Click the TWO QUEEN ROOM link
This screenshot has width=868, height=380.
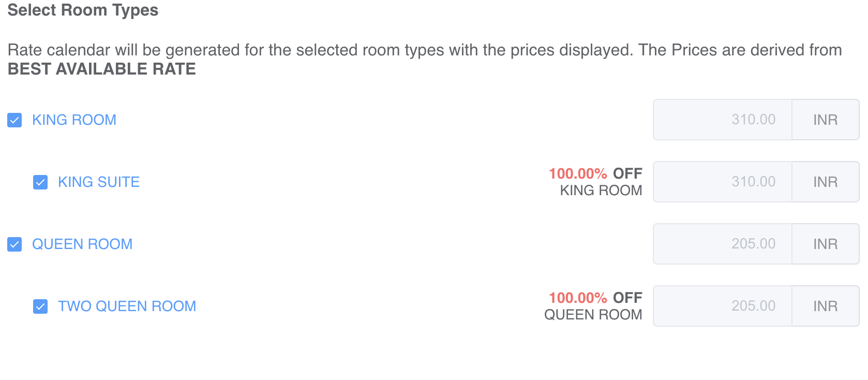tap(127, 306)
